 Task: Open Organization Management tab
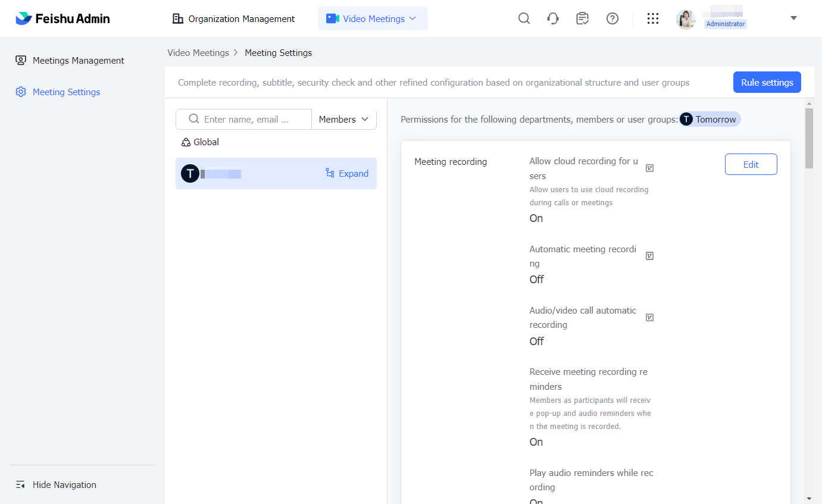(x=233, y=18)
